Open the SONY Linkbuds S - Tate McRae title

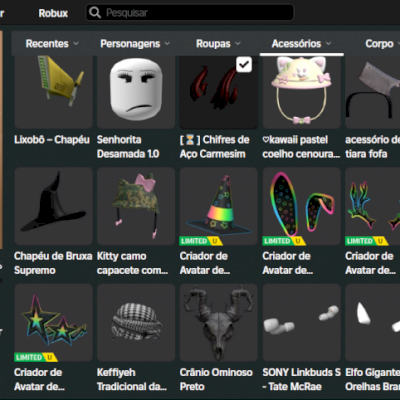[301, 379]
